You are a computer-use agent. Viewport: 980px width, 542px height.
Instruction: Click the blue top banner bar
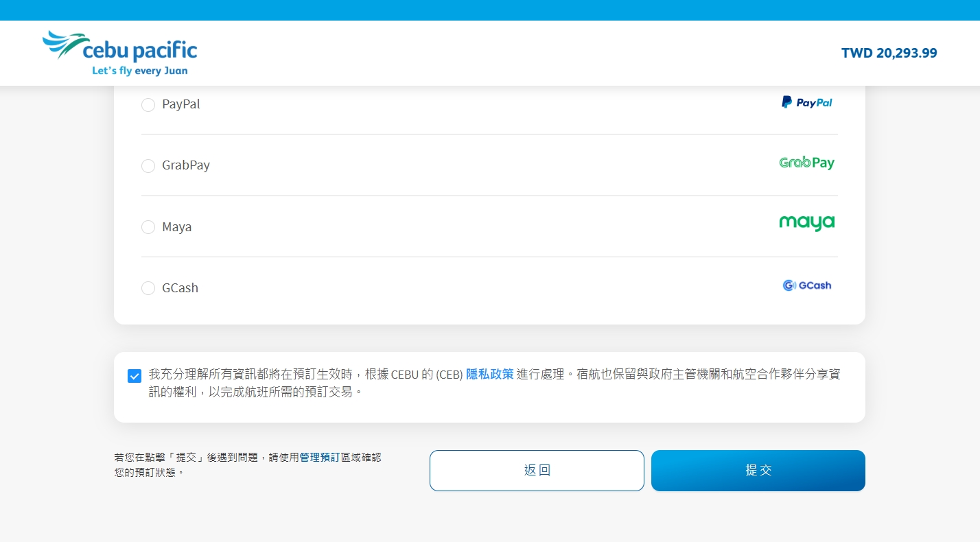490,9
